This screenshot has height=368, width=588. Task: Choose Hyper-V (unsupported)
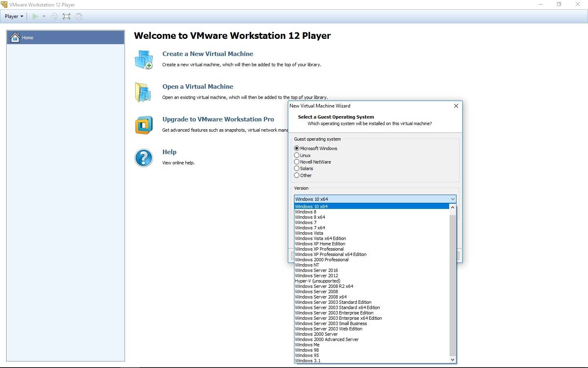coord(372,281)
